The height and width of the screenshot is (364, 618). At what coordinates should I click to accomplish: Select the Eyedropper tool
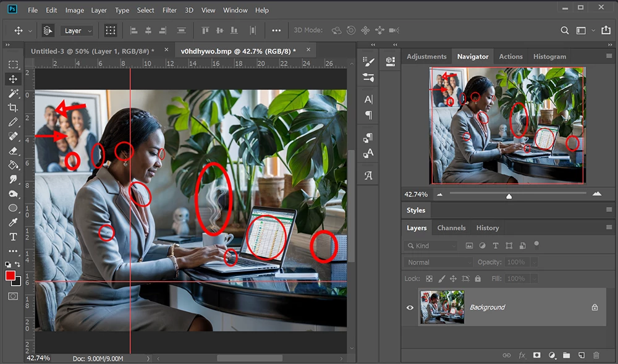13,222
